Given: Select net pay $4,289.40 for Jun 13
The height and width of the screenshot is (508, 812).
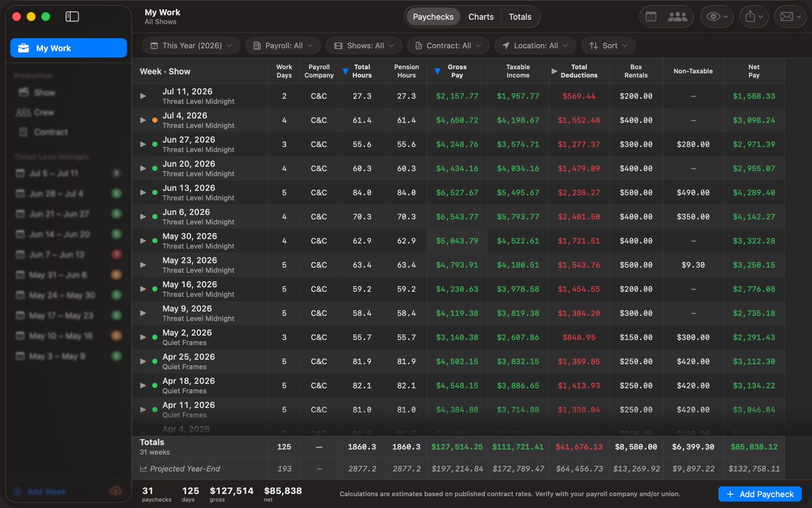Looking at the screenshot, I should [754, 193].
